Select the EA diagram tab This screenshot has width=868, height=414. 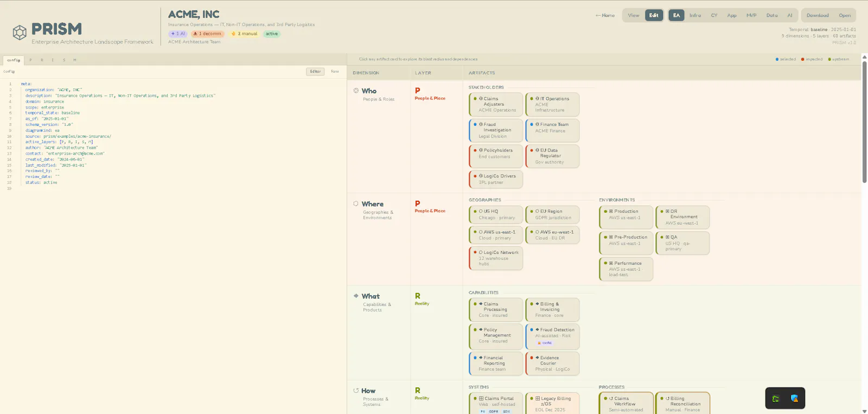point(676,15)
